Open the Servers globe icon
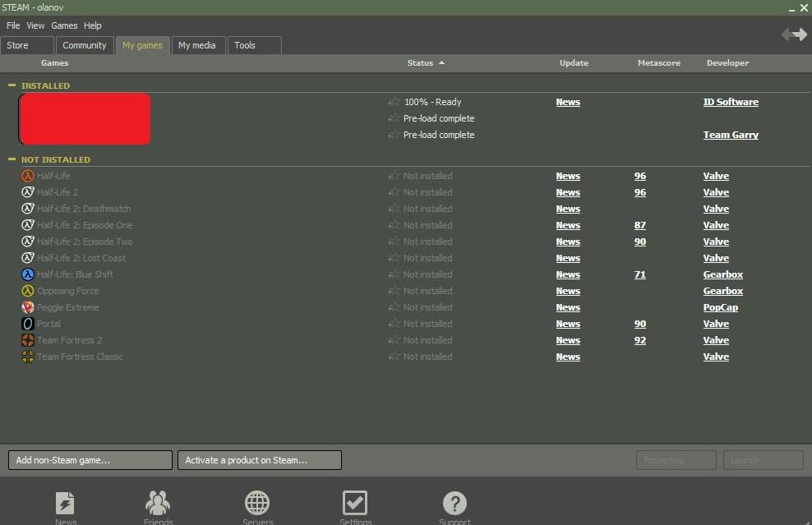 click(x=257, y=503)
